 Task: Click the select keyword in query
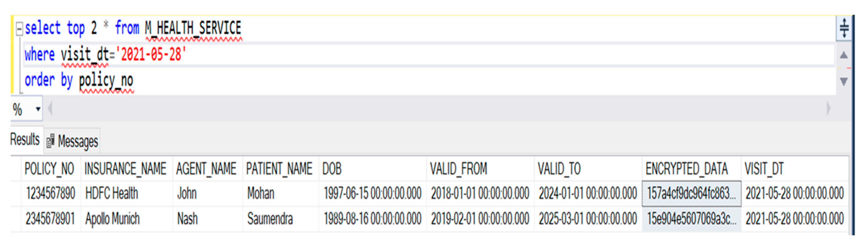coord(42,28)
